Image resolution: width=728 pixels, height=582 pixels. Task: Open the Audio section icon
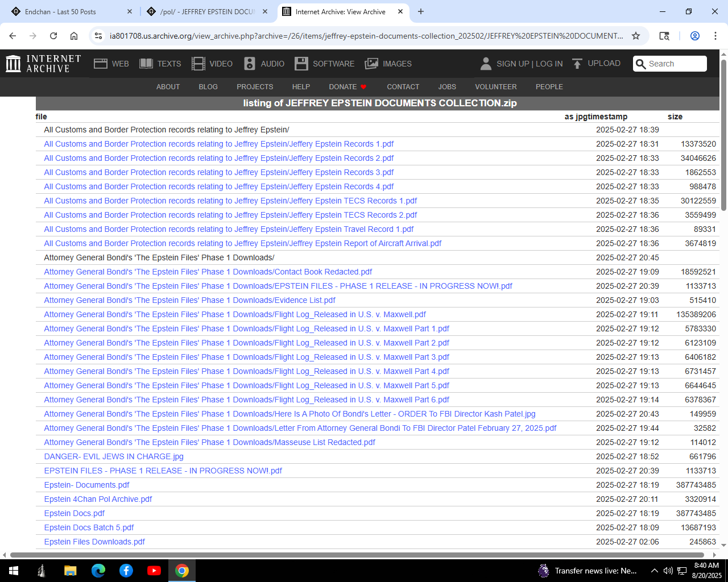tap(250, 64)
